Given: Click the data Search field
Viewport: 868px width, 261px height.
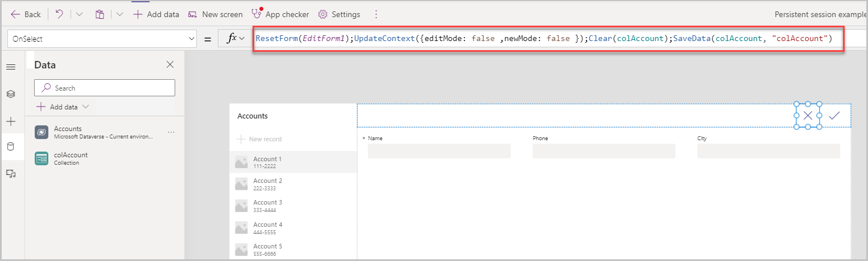Looking at the screenshot, I should (105, 88).
